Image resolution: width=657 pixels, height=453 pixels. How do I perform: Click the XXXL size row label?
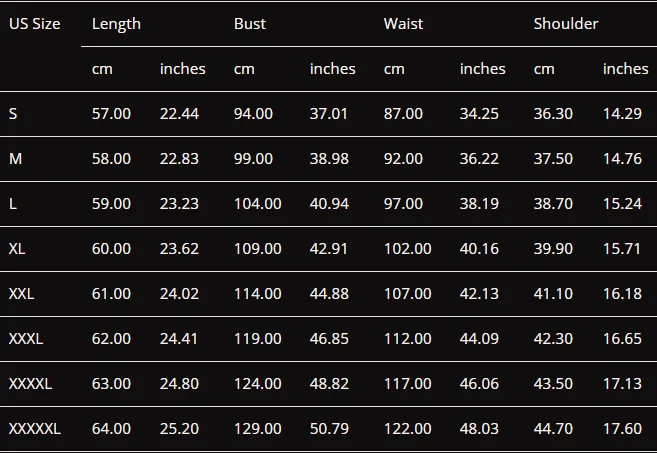coord(26,339)
